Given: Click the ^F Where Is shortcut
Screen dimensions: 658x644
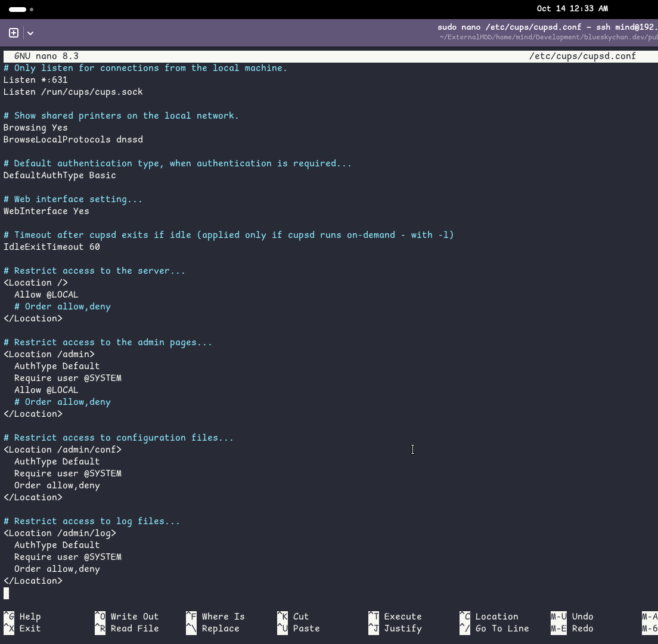Looking at the screenshot, I should click(x=215, y=617).
